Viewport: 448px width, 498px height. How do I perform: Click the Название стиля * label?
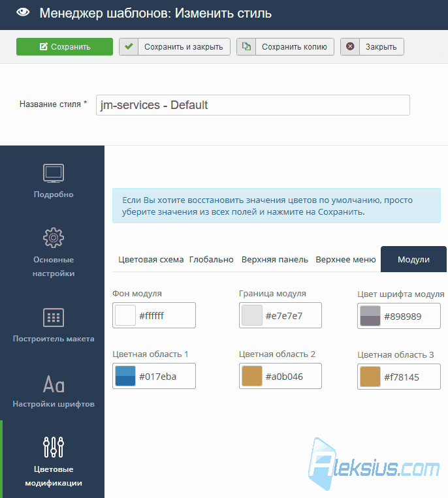click(x=53, y=104)
